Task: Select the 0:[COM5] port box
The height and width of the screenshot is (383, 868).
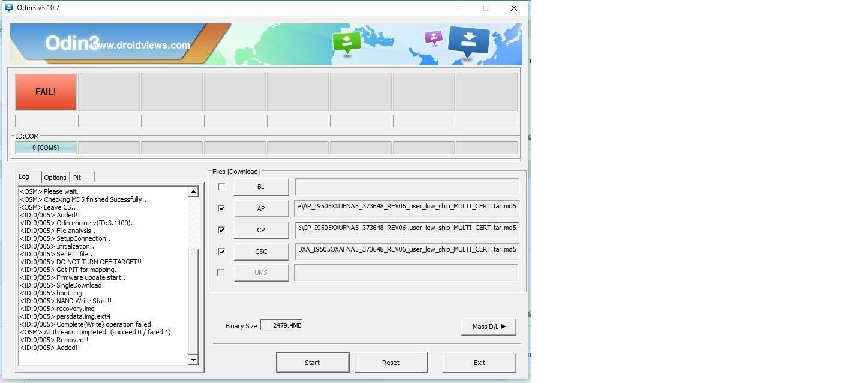Action: (46, 148)
